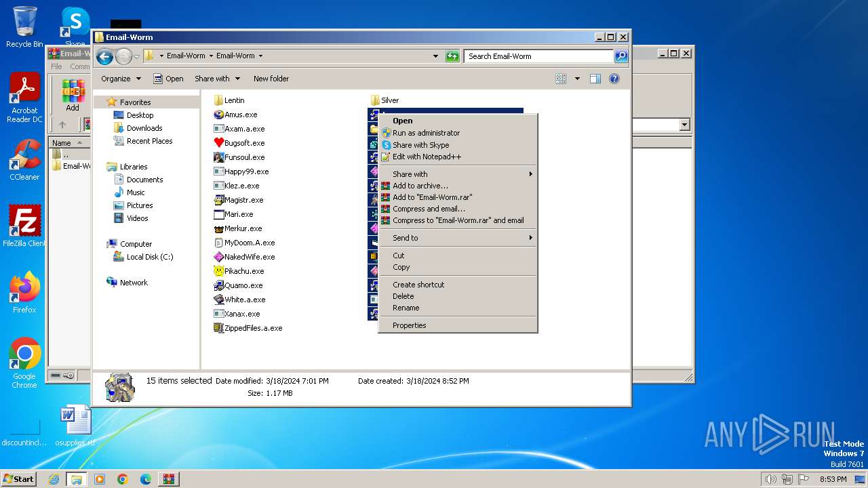Click the New folder button

271,79
